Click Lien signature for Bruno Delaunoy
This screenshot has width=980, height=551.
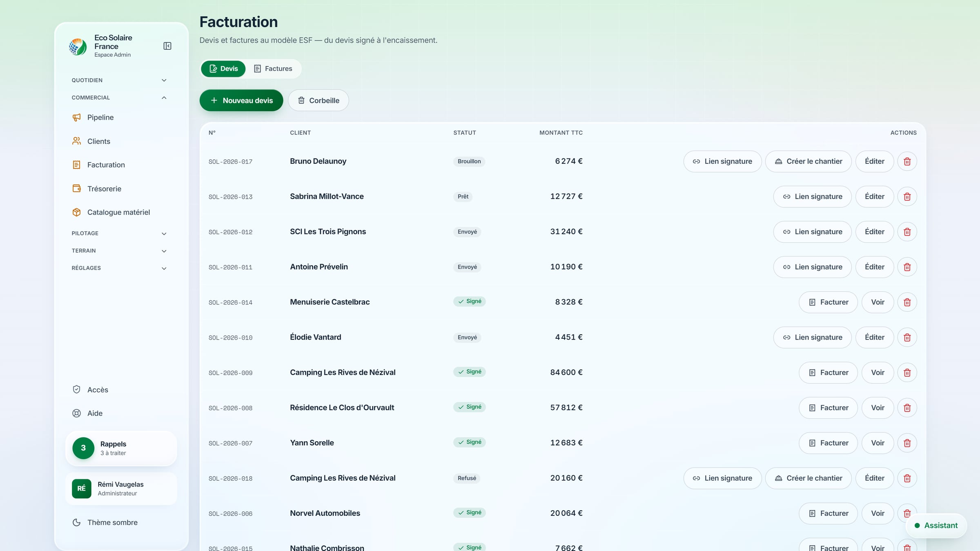(722, 162)
